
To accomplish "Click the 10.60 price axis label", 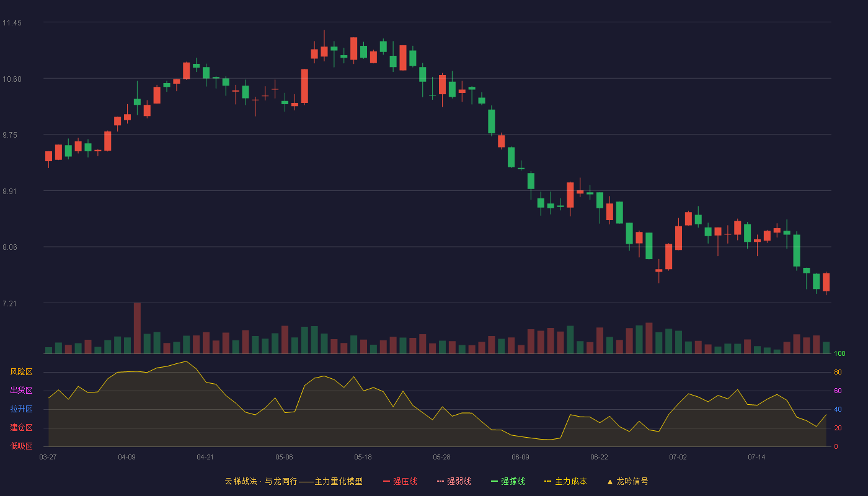I will coord(12,79).
